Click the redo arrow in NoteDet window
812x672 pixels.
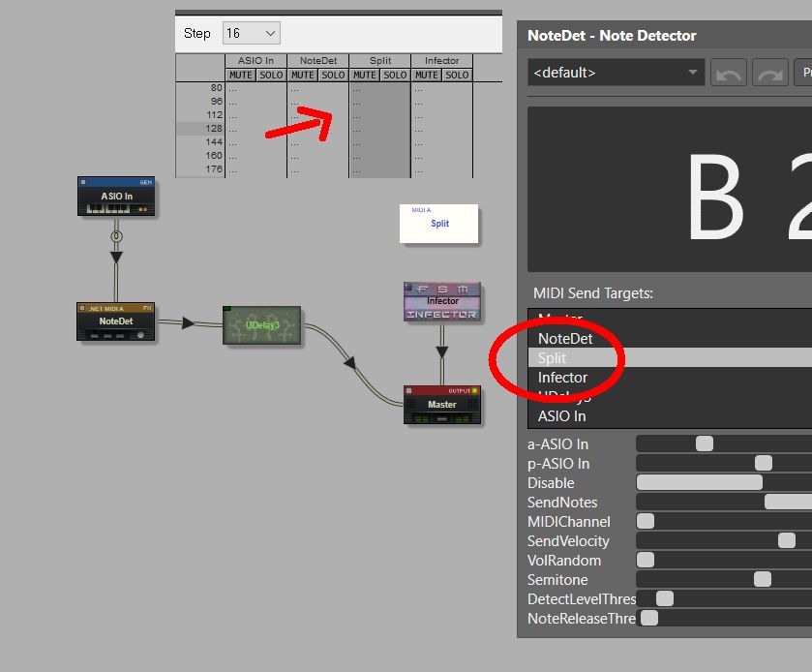click(x=769, y=73)
